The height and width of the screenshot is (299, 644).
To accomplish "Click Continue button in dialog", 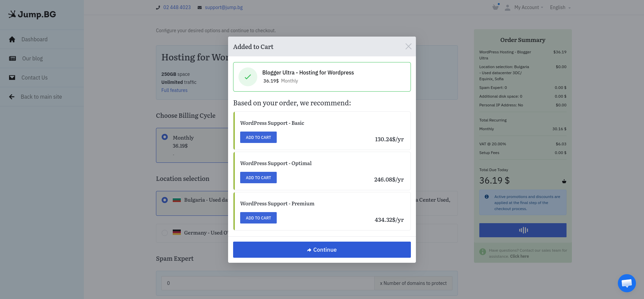I will pyautogui.click(x=322, y=250).
